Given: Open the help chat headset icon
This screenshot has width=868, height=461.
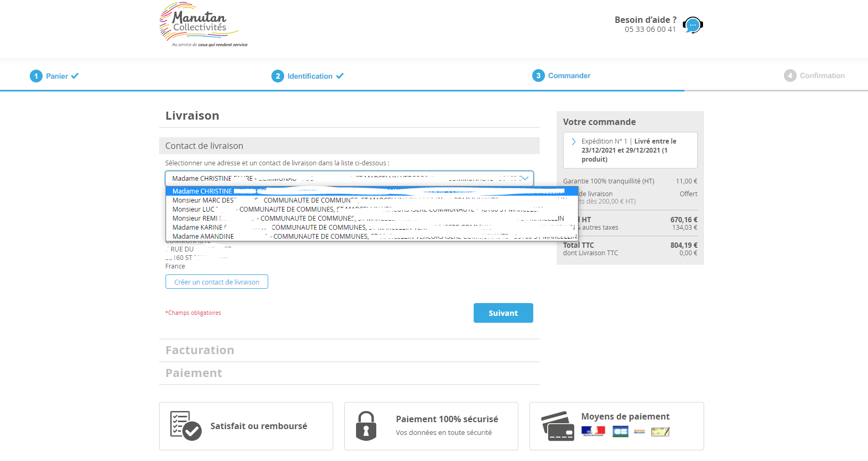Looking at the screenshot, I should (x=692, y=25).
